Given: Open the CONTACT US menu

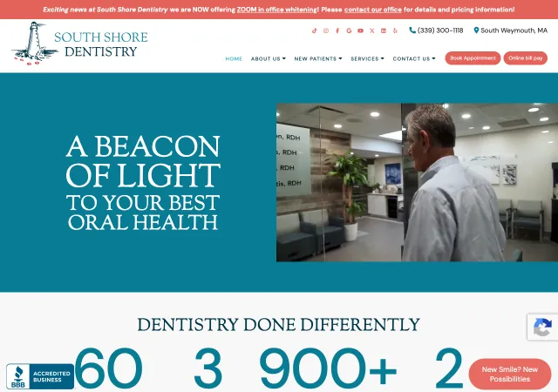Looking at the screenshot, I should point(412,58).
